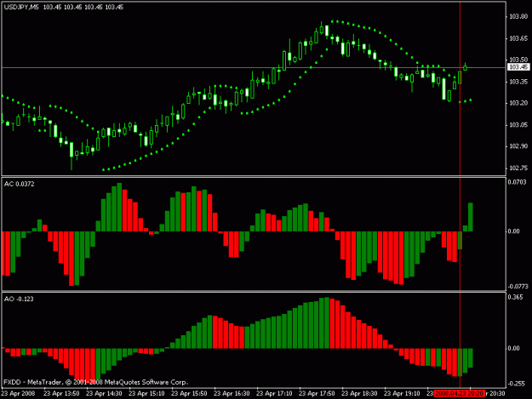
Task: Click the 23 Apr 15:50 time label
Action: pyautogui.click(x=189, y=394)
